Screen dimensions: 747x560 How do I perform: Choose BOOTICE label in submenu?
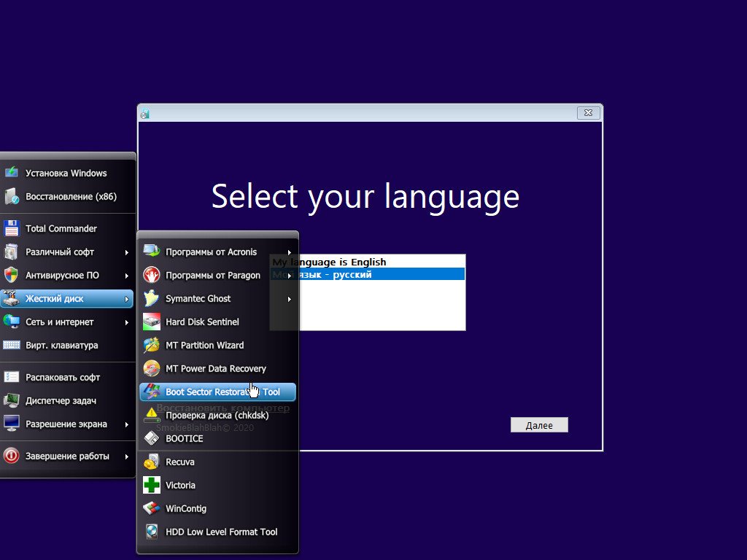184,438
